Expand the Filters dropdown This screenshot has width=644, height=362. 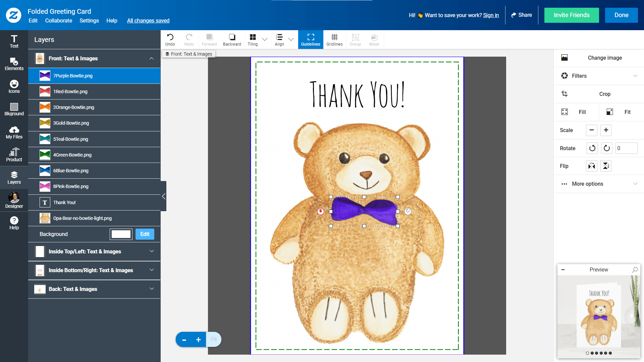pyautogui.click(x=635, y=76)
